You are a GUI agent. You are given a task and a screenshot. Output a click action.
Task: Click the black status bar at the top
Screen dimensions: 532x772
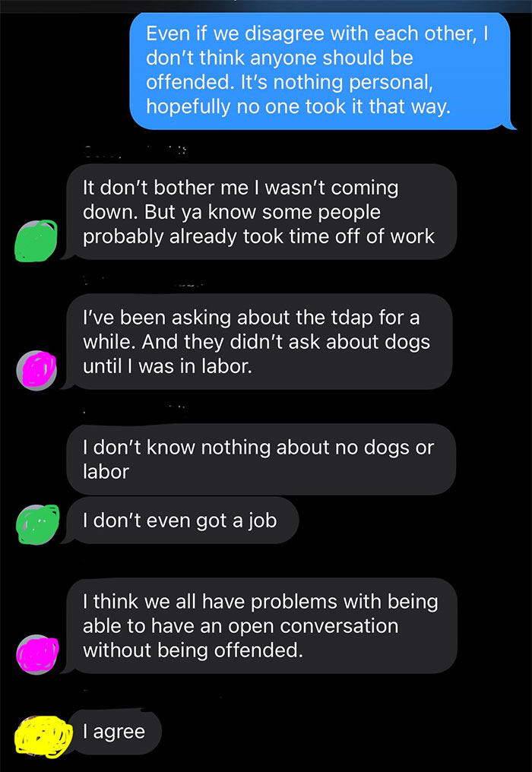266,5
